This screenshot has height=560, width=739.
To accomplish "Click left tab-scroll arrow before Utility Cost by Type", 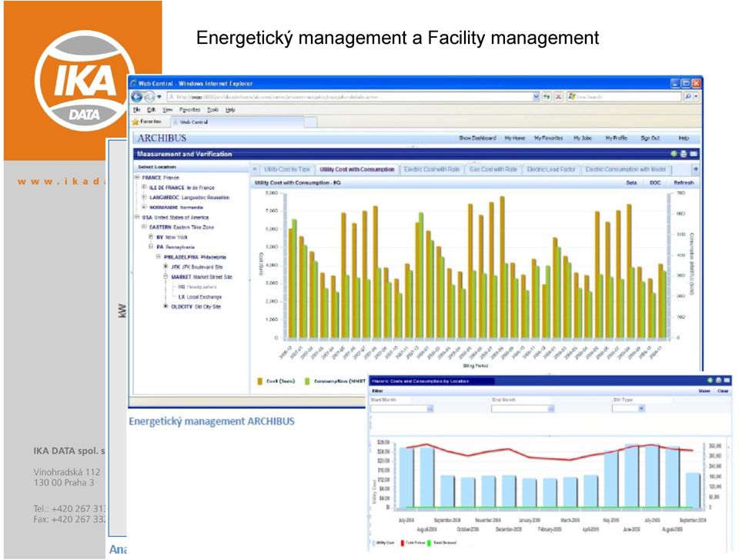I will 255,169.
